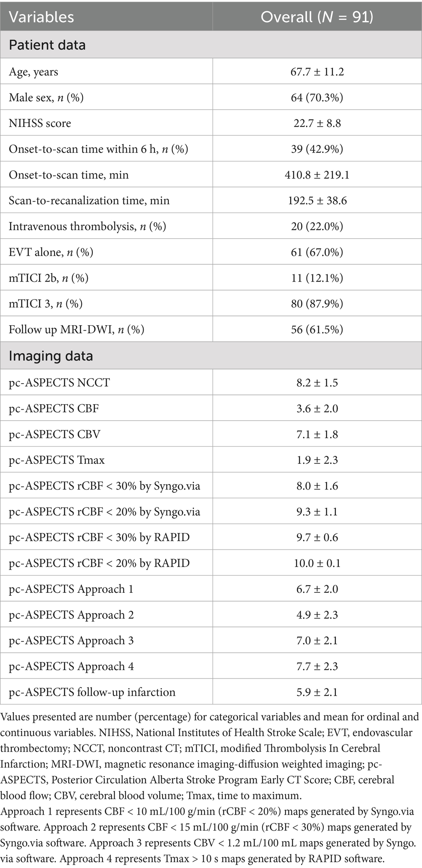Click pc-ASPECTS follow-up infarction value 5.9 ± 2.1
Viewport: 422px width, 868px height.
(x=317, y=692)
